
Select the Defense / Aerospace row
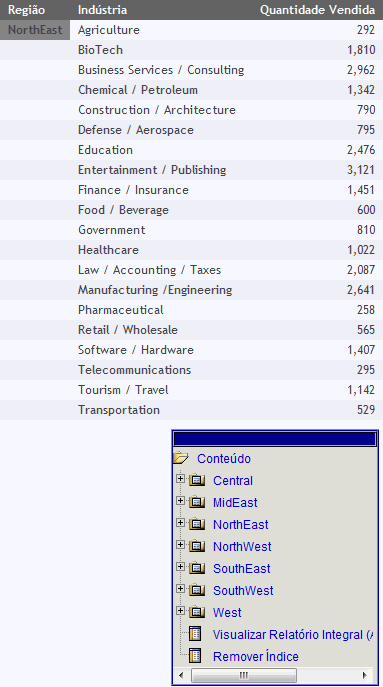tap(136, 130)
